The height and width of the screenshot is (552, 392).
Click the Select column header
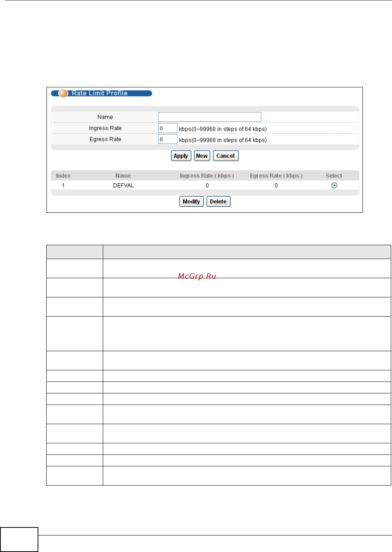pyautogui.click(x=334, y=176)
